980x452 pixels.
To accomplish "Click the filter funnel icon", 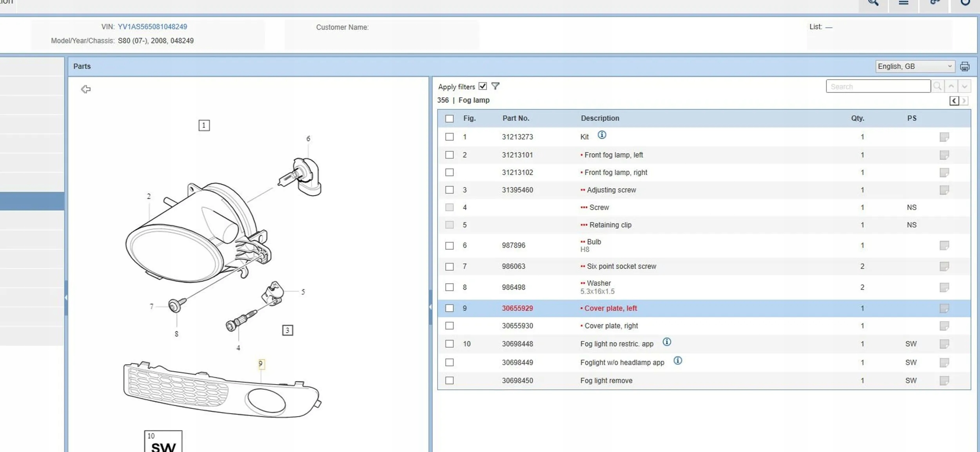I will (495, 86).
